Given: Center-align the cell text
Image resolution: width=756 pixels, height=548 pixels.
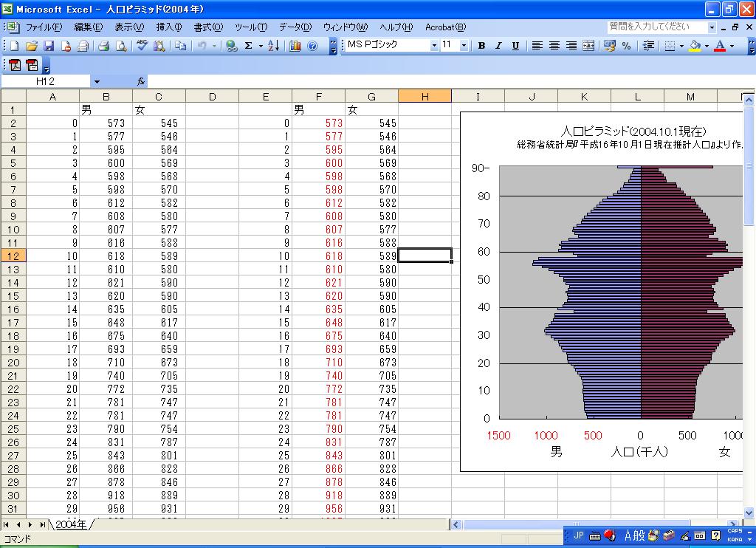Looking at the screenshot, I should 554,46.
